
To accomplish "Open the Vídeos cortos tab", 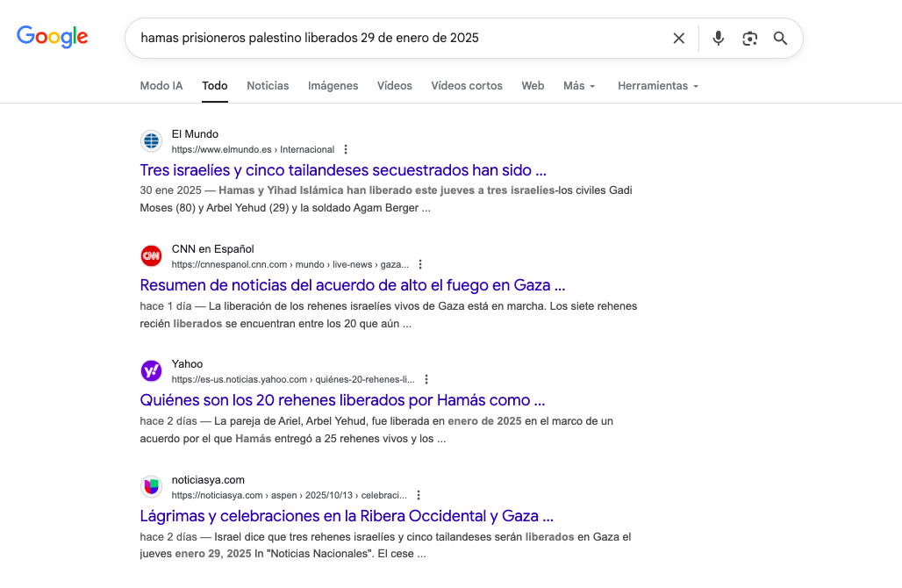I will (466, 86).
